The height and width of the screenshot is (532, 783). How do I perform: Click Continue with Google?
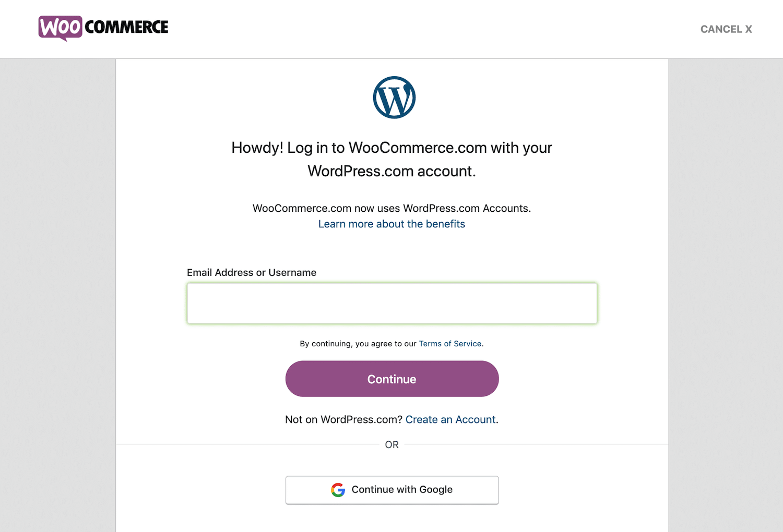pos(391,490)
